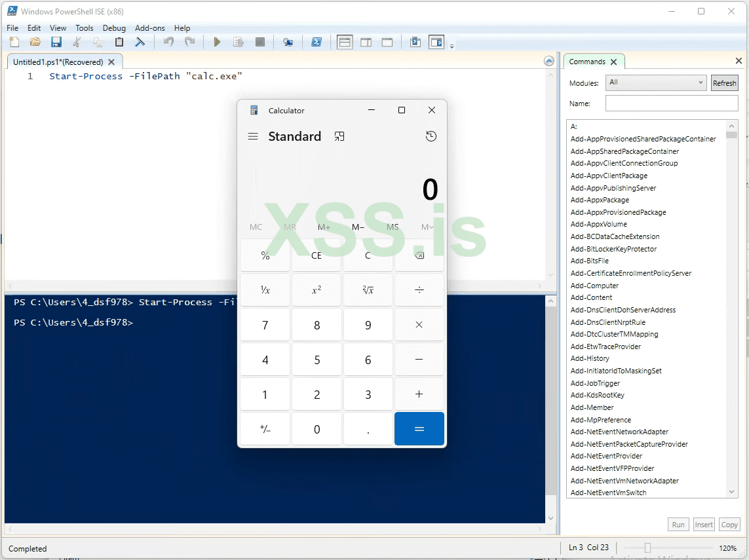Click the Paste clipboard icon
749x560 pixels.
119,42
